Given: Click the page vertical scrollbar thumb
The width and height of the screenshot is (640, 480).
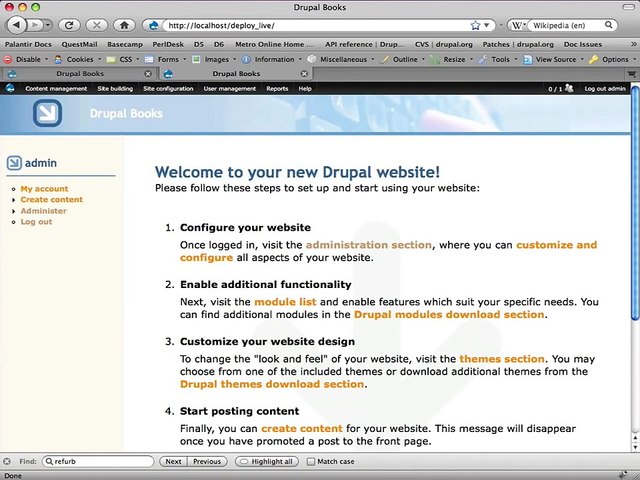Looking at the screenshot, I should [635, 203].
